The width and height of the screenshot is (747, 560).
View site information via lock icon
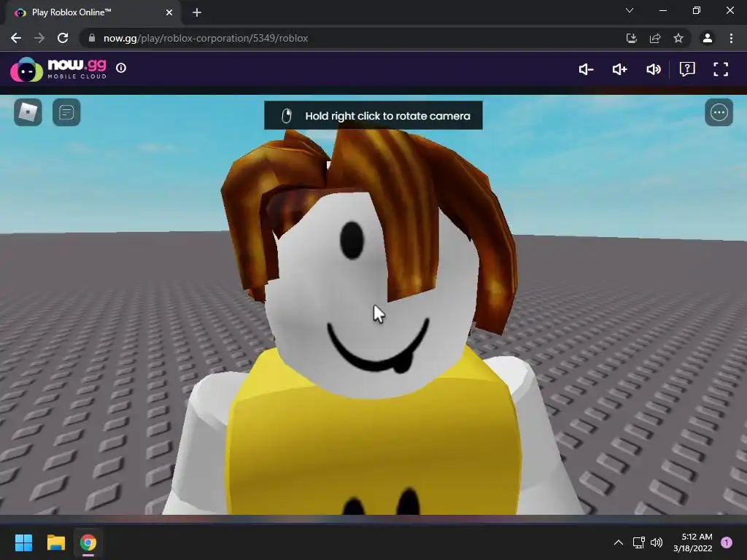coord(92,38)
